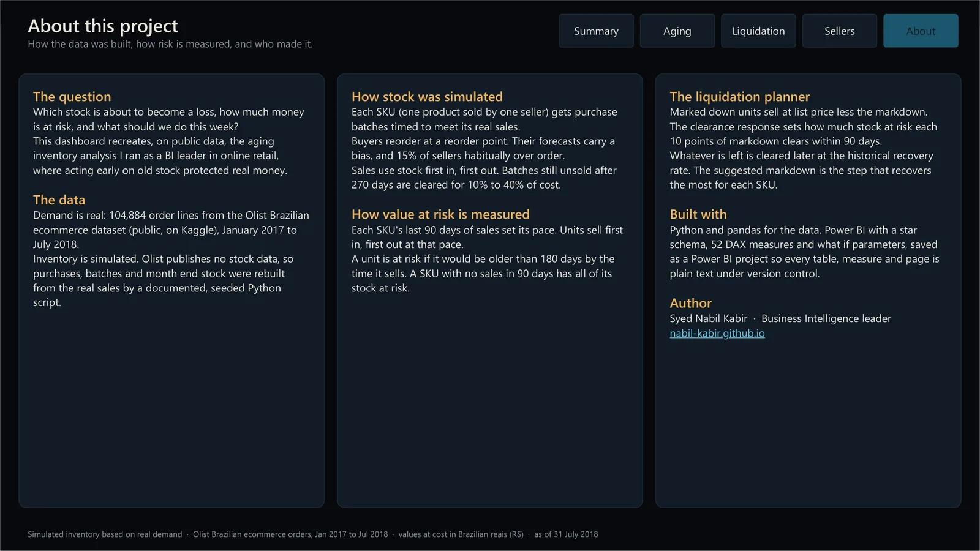
Task: Click 'The question' heading
Action: click(72, 97)
